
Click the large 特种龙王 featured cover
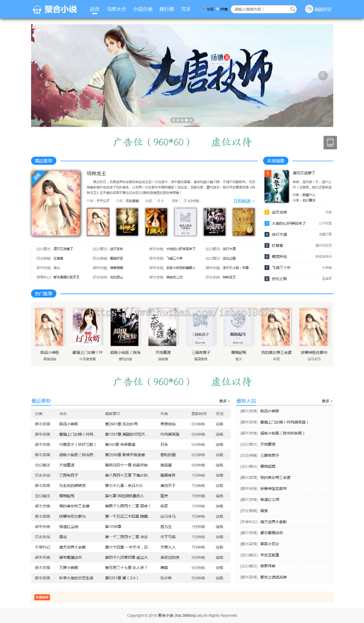[56, 203]
